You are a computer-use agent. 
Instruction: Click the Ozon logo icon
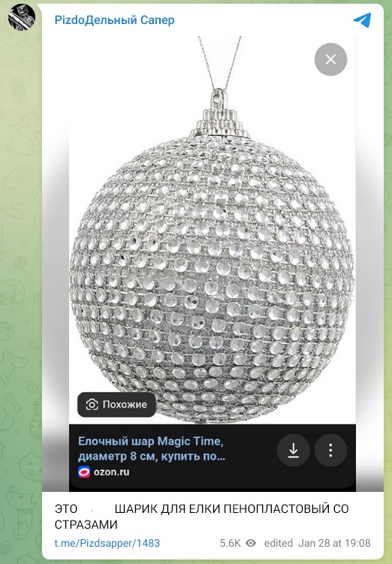point(84,472)
